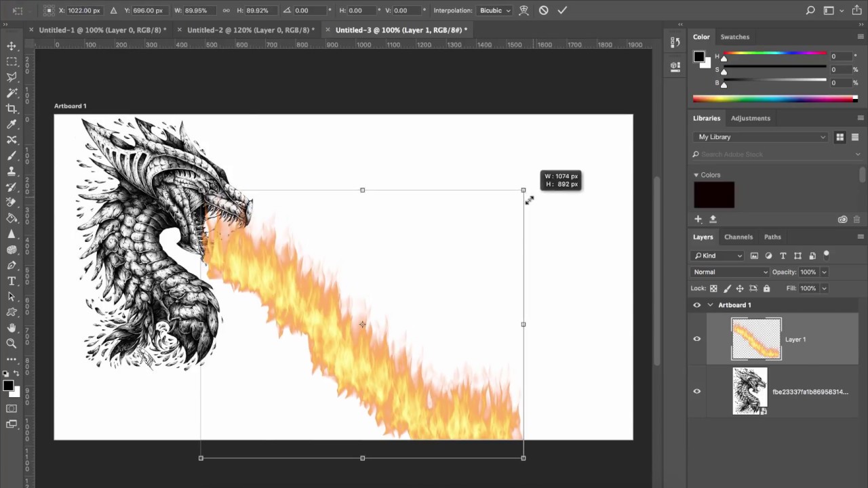Viewport: 868px width, 488px height.
Task: Switch to the Paths tab
Action: pos(772,237)
